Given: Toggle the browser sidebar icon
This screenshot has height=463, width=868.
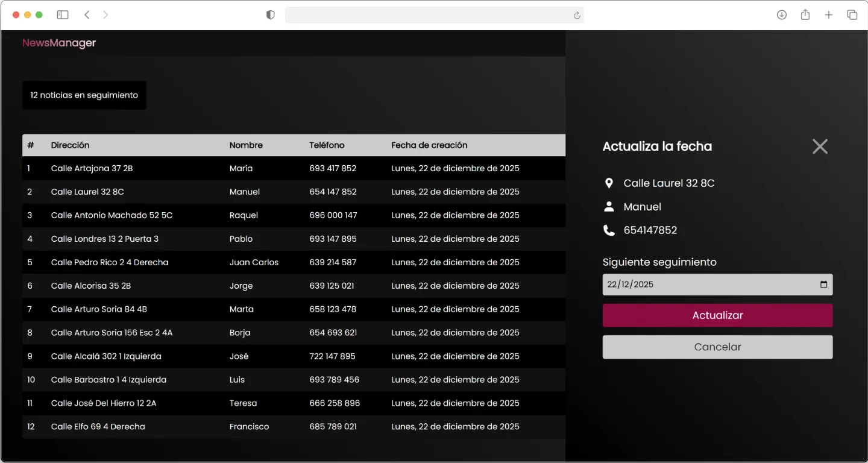Looking at the screenshot, I should (63, 15).
